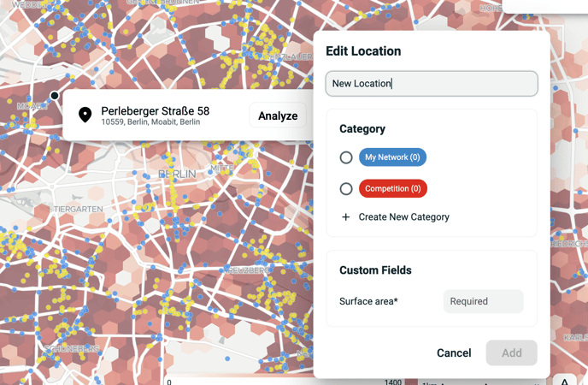Viewport: 588px width, 385px height.
Task: Click the red Competition (0) tag
Action: (x=393, y=188)
